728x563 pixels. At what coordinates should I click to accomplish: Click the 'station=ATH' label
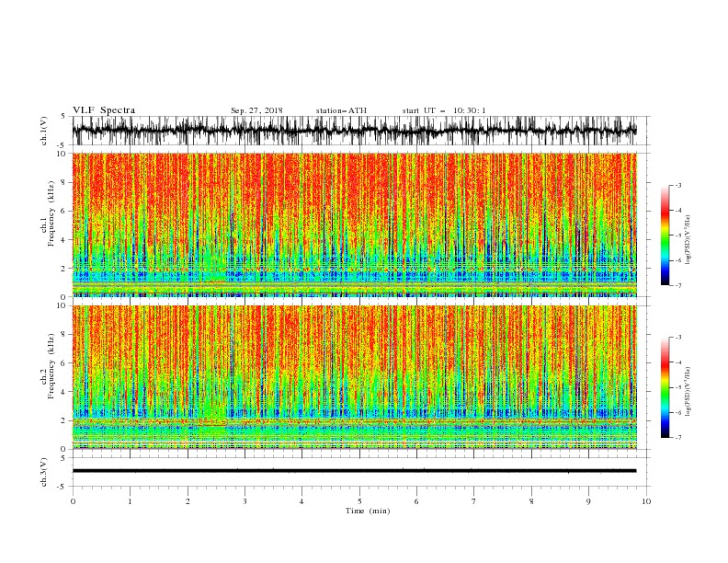(341, 110)
